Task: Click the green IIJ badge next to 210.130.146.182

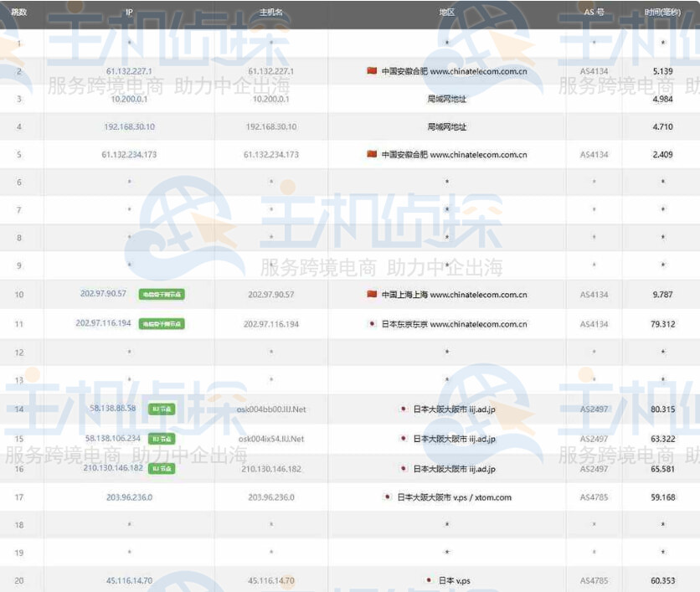Action: coord(161,469)
